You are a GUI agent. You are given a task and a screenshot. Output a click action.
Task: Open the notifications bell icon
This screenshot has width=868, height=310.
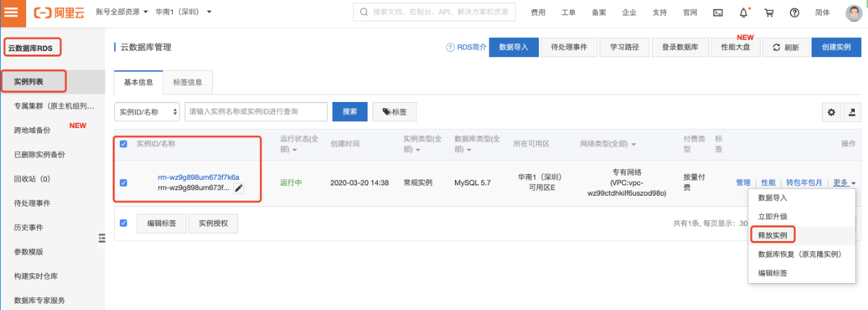tap(743, 12)
